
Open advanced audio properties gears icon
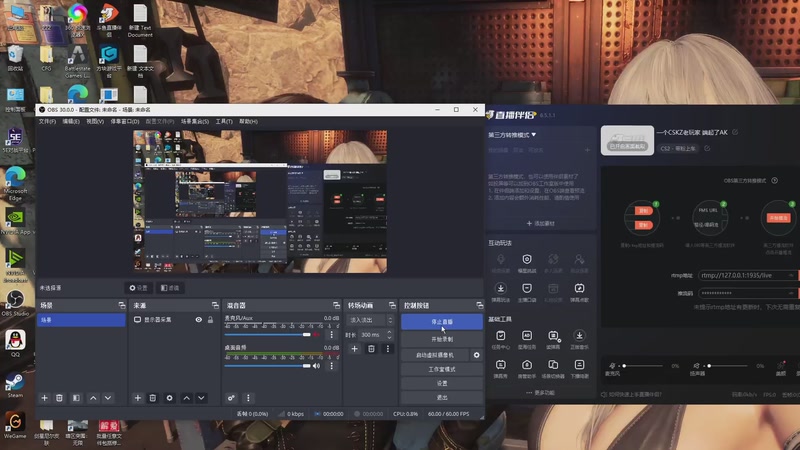coord(231,398)
